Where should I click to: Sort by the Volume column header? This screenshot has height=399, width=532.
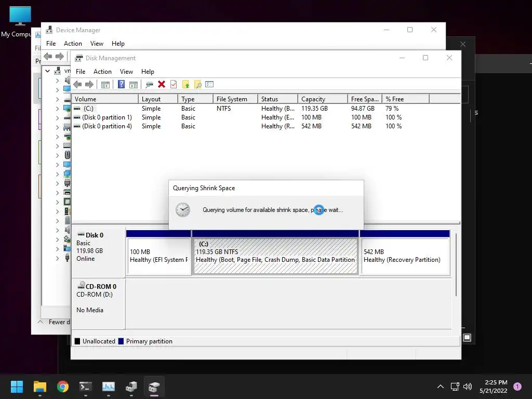(105, 99)
